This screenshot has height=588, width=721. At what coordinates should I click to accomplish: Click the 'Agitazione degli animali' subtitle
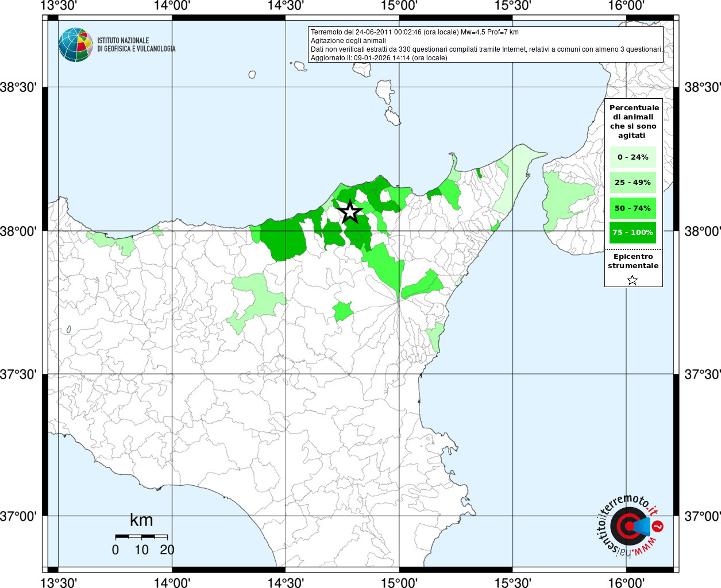tap(348, 41)
